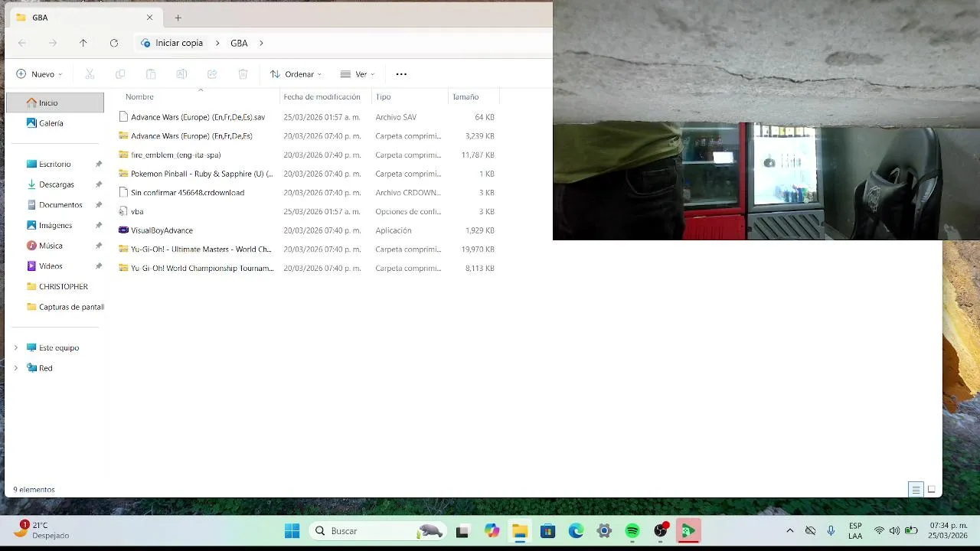Open Imágenes in navigation pane

[55, 226]
